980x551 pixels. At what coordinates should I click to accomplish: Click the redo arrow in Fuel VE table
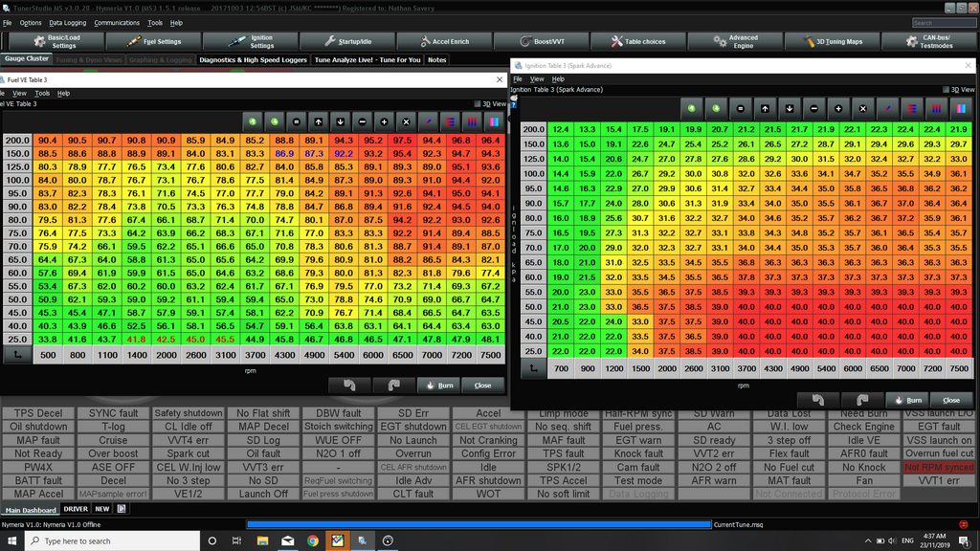(391, 385)
